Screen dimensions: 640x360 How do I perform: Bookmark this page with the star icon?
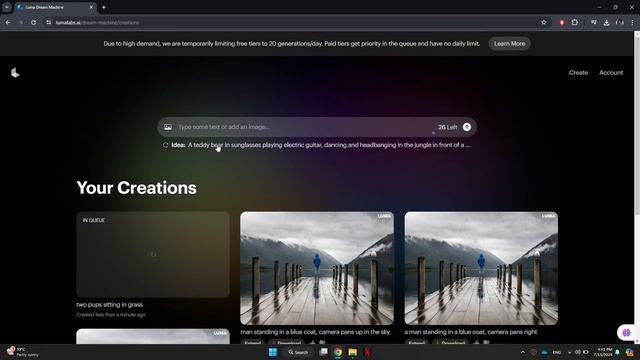coord(544,22)
